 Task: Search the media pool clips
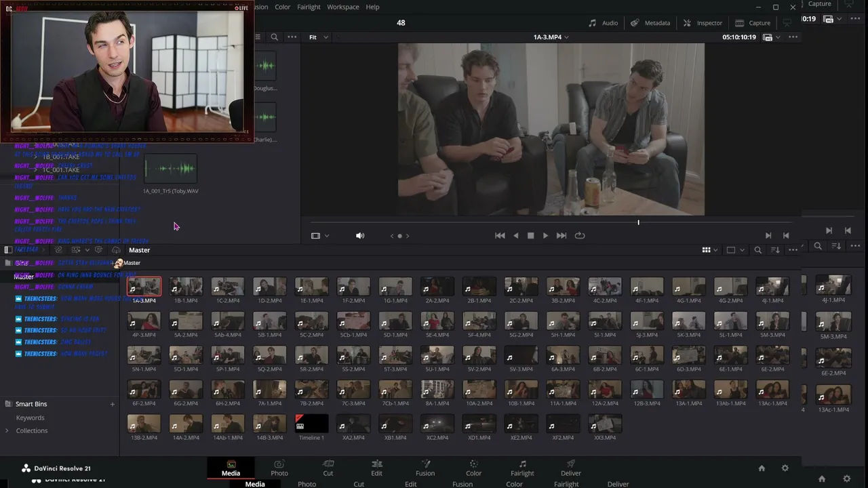tap(758, 250)
